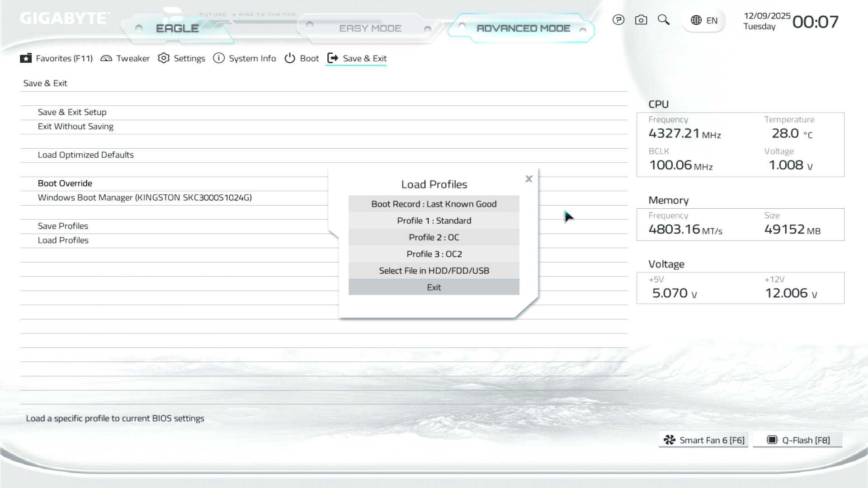The width and height of the screenshot is (868, 488).
Task: Open Smart Fan 6 fan icon
Action: coord(670,440)
